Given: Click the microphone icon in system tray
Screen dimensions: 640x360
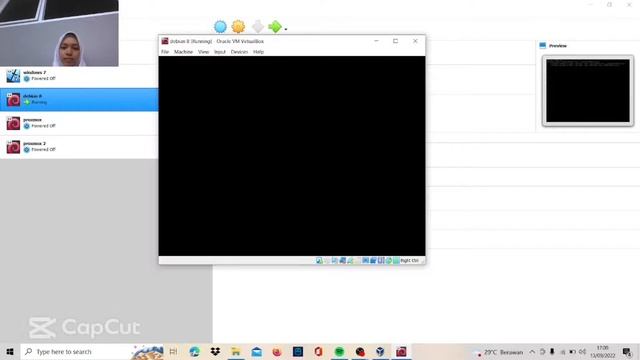Looking at the screenshot, I should 552,351.
